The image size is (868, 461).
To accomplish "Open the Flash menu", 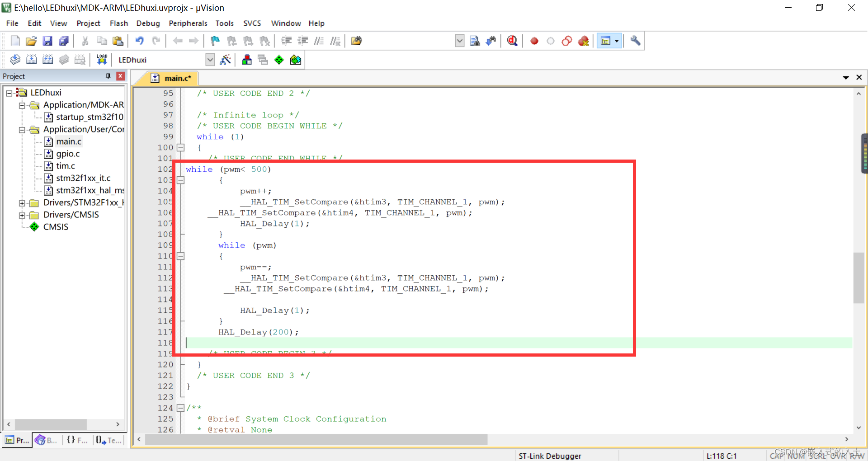I will pos(119,24).
